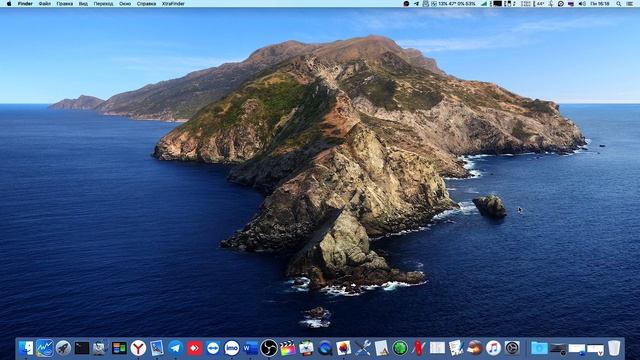
Task: Open Preview app in the Dock
Action: [157, 348]
